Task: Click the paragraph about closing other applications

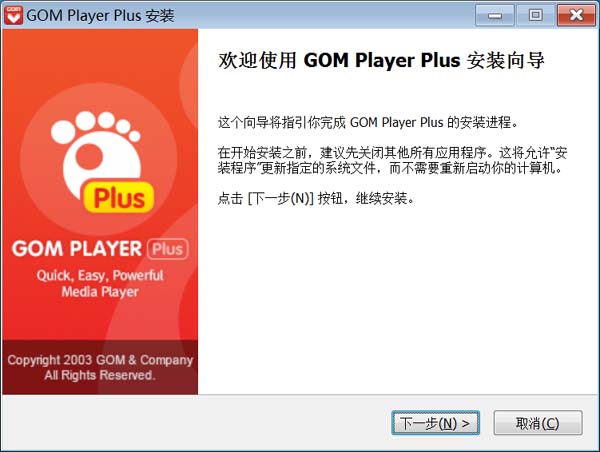Action: [x=392, y=160]
